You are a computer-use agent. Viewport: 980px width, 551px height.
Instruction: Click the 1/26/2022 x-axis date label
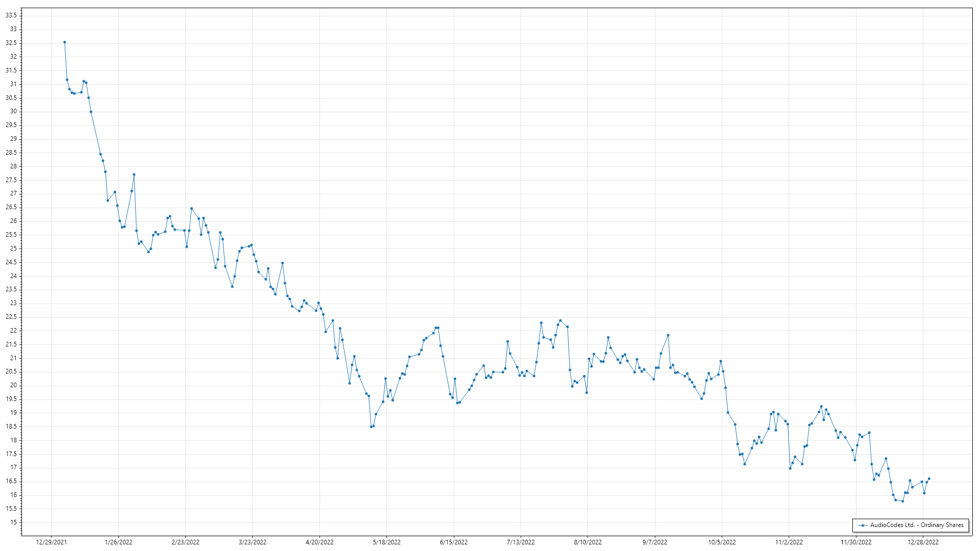118,542
